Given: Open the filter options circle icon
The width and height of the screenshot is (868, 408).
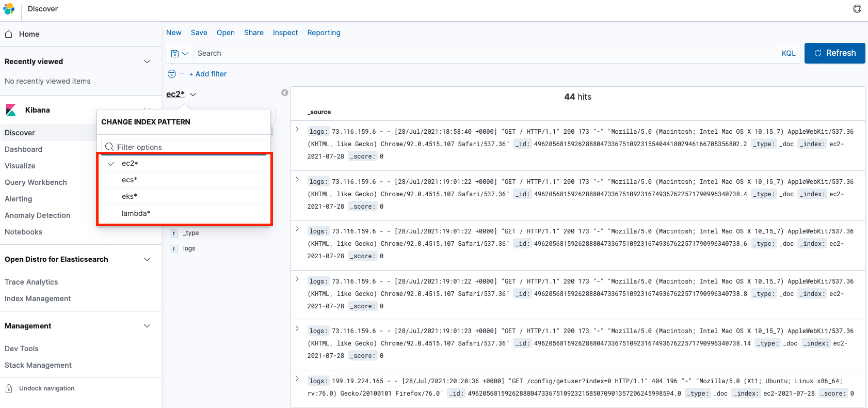Looking at the screenshot, I should [172, 74].
